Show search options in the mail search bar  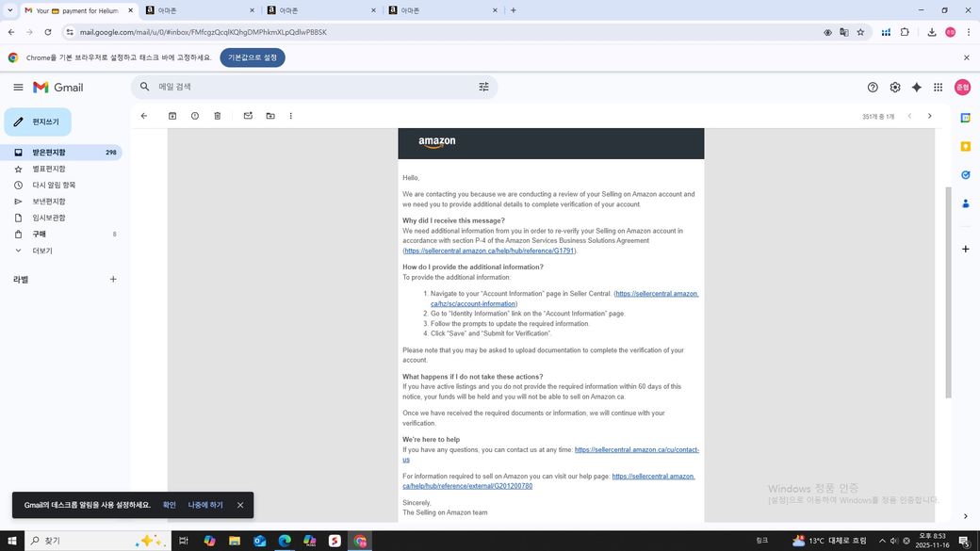coord(483,87)
